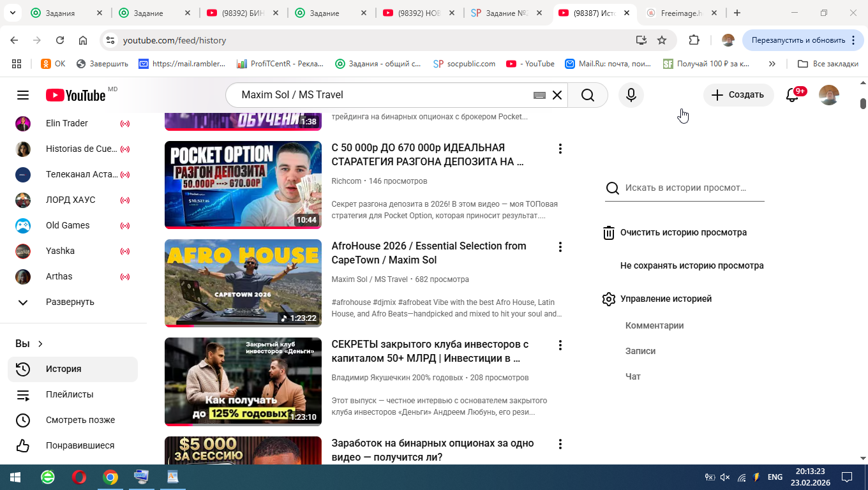Play the 125% годовых interview thumbnail
Image resolution: width=868 pixels, height=490 pixels.
pos(243,382)
